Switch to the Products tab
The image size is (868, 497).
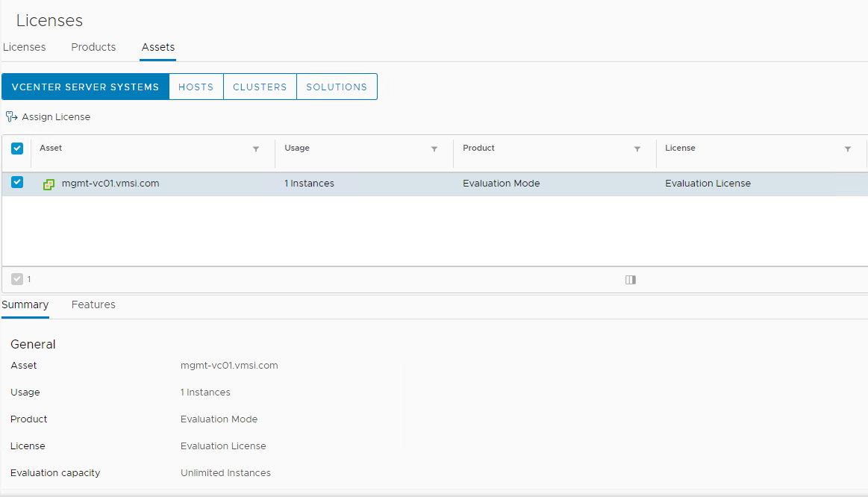93,47
